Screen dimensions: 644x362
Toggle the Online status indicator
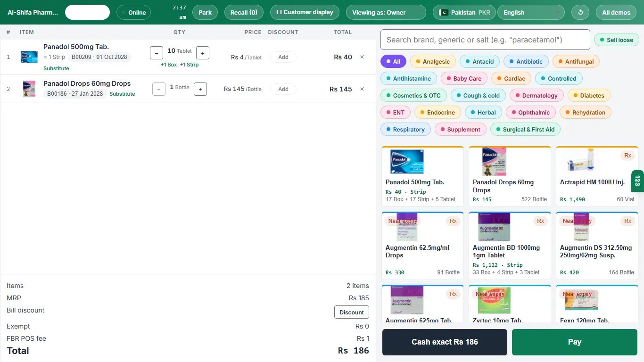tap(133, 12)
